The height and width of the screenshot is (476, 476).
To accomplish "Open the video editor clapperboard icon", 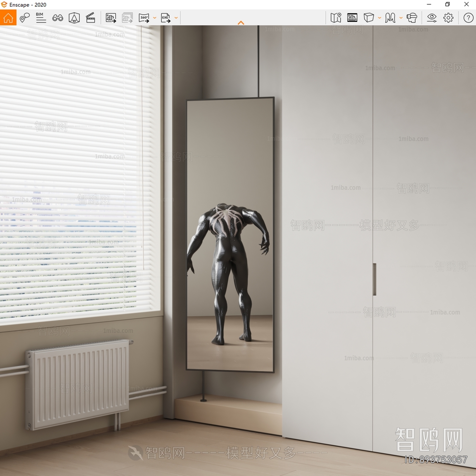I will tap(90, 18).
